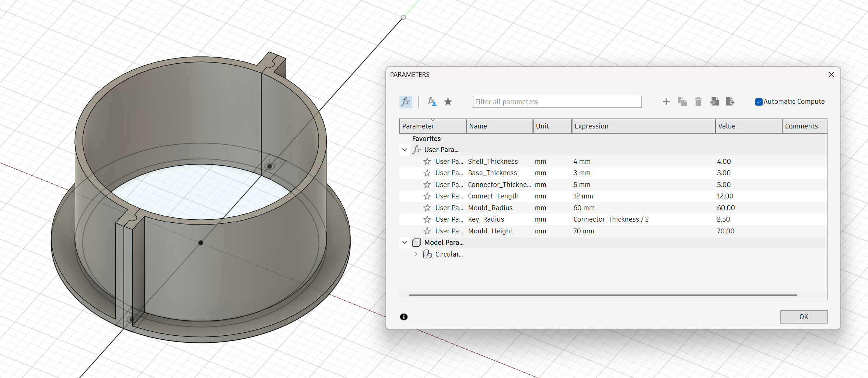Click the Mould_Height 70 mm expression
868x378 pixels.
(x=584, y=231)
